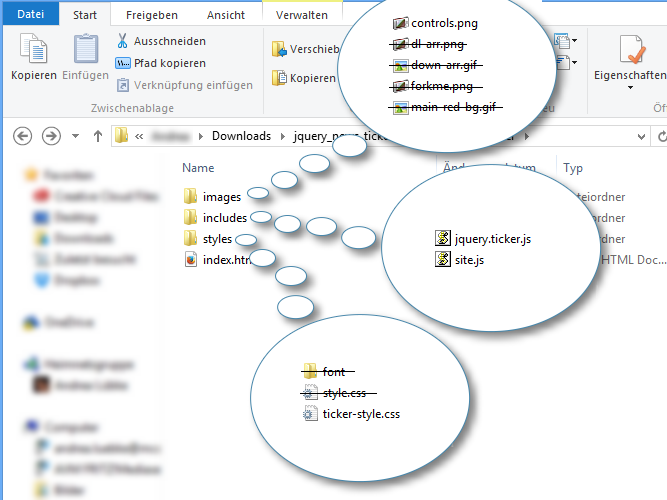Open the Eigenschaften properties icon

click(632, 49)
